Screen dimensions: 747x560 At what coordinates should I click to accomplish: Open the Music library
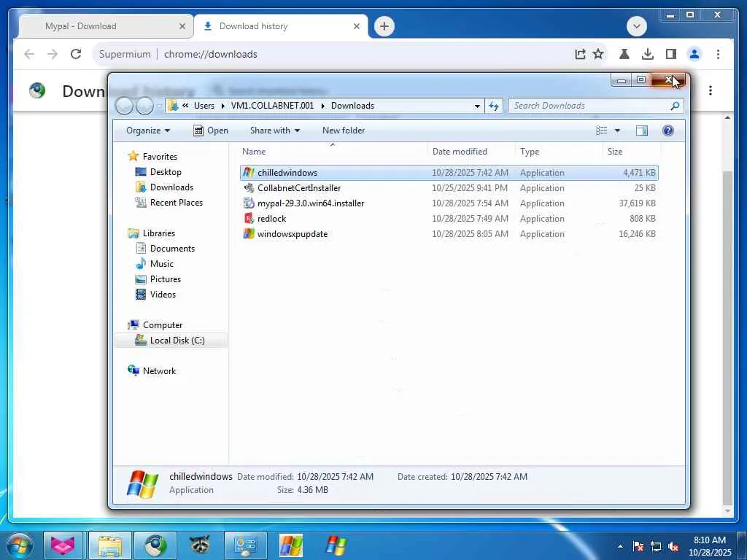(x=161, y=263)
